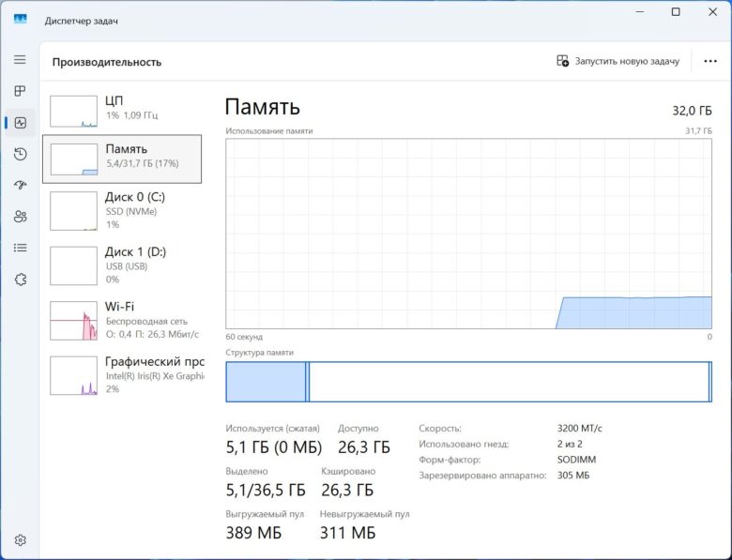The width and height of the screenshot is (732, 560).
Task: Select the Wi-Fi network item
Action: (122, 321)
